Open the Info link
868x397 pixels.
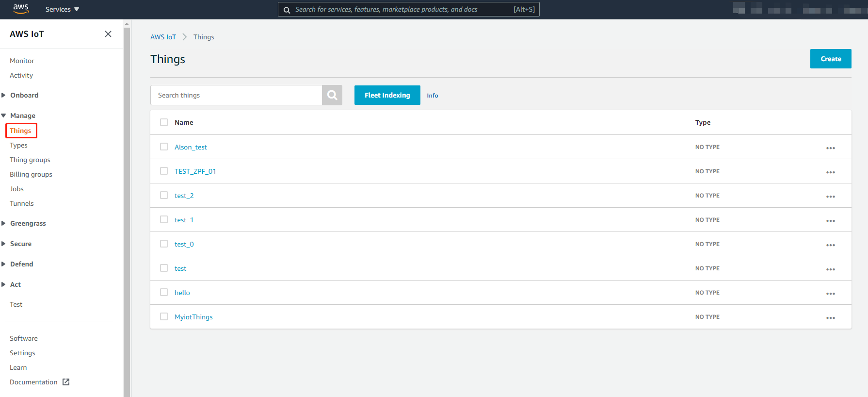[x=433, y=96]
